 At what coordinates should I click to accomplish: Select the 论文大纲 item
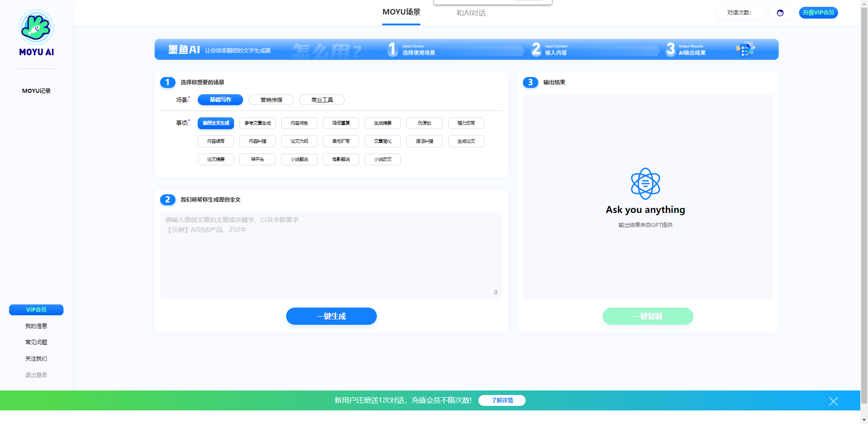299,141
